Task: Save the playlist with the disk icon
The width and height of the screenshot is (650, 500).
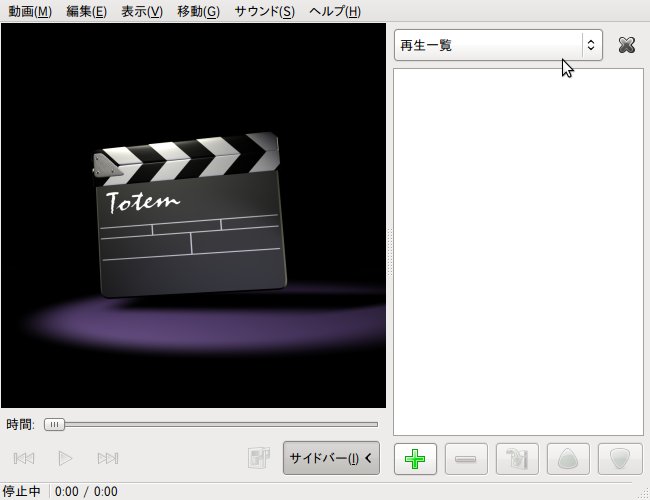Action: (517, 459)
